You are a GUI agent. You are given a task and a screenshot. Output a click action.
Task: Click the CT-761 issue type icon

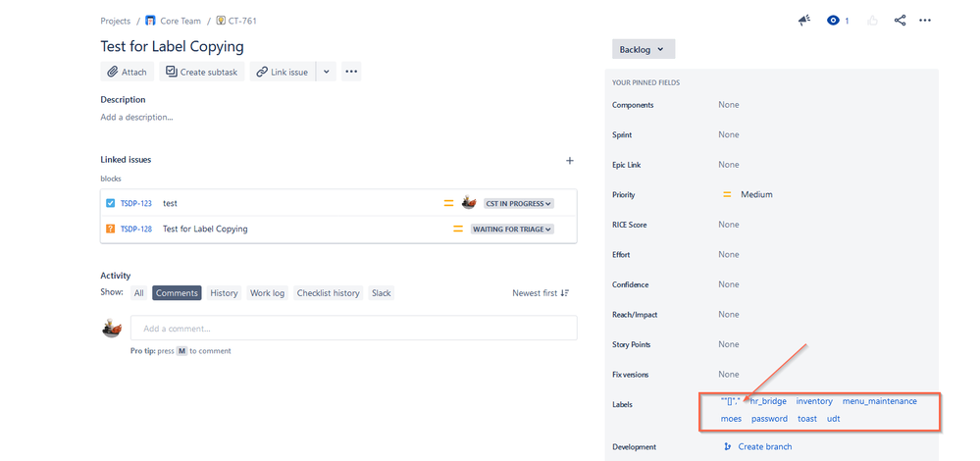pos(221,21)
